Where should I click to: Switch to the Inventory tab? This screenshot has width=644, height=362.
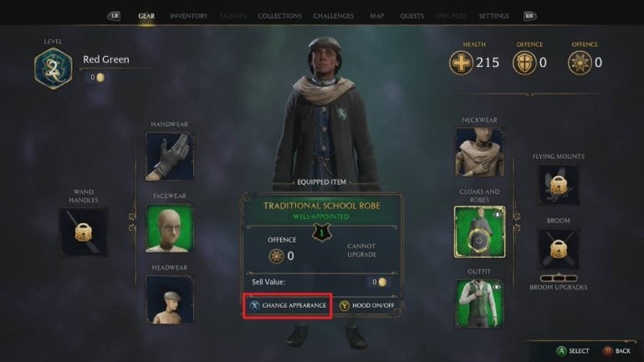point(188,16)
